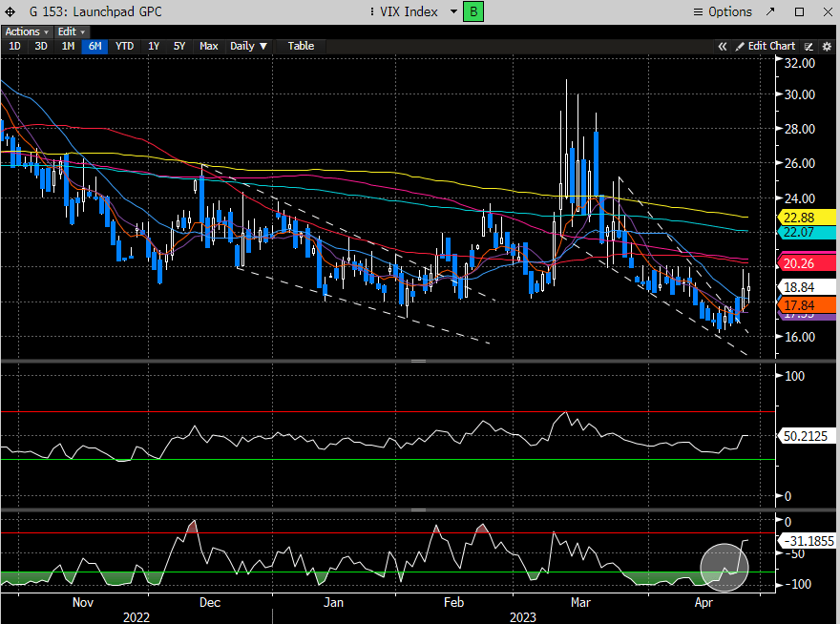
Task: Select the 1D time range
Action: tap(14, 46)
